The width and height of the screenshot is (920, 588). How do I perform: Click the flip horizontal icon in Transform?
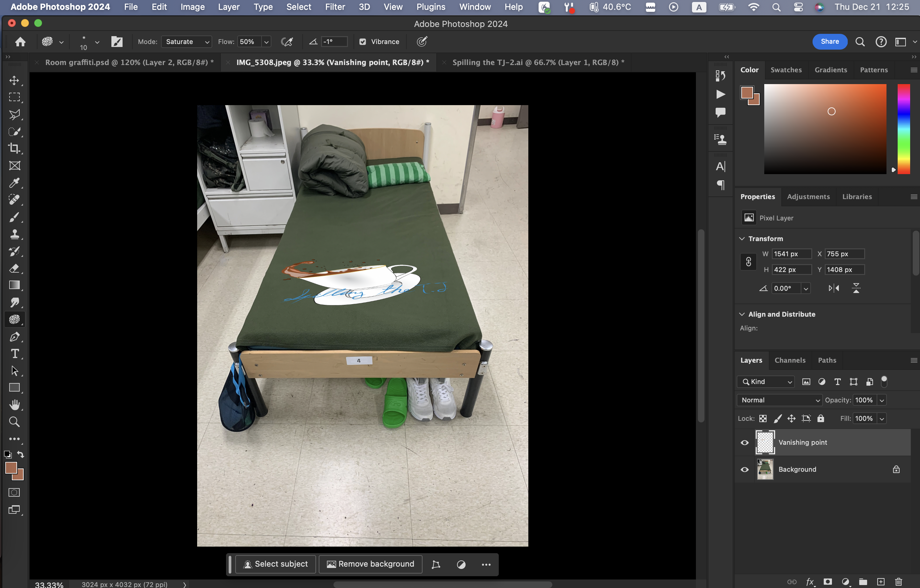[x=834, y=288]
